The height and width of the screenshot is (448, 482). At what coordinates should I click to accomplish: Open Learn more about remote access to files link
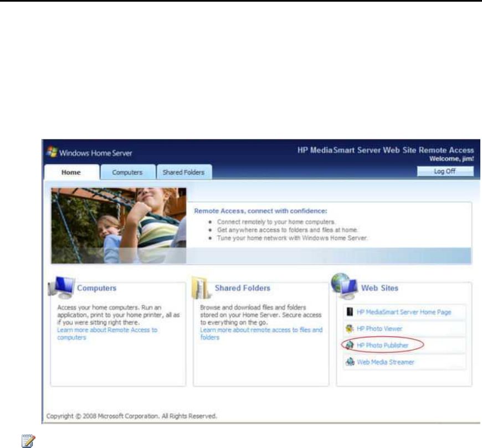coord(261,333)
